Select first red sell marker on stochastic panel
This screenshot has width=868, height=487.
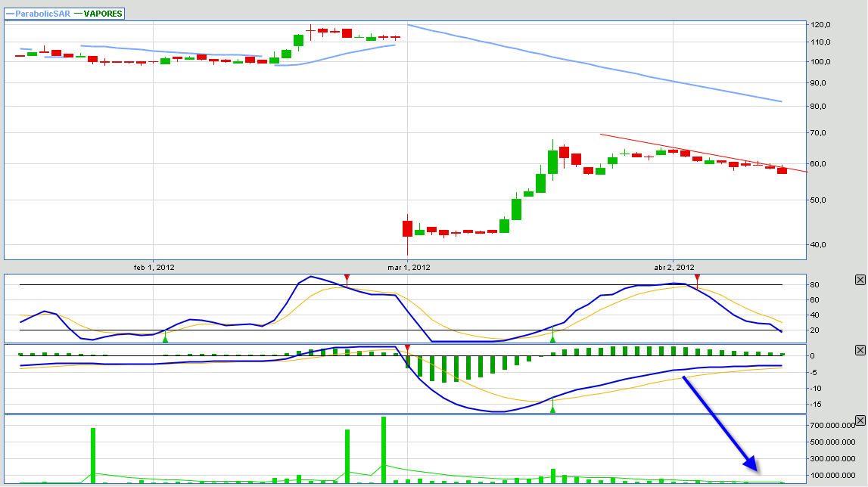(347, 280)
